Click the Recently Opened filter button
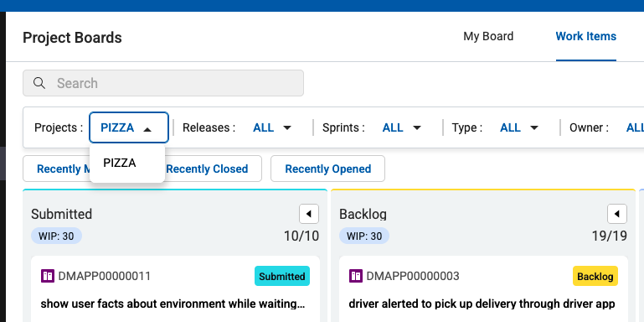Image resolution: width=644 pixels, height=322 pixels. pyautogui.click(x=327, y=169)
